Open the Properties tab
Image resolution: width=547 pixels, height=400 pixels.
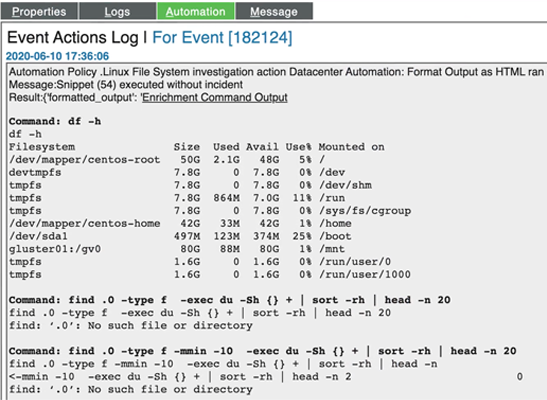(x=39, y=12)
